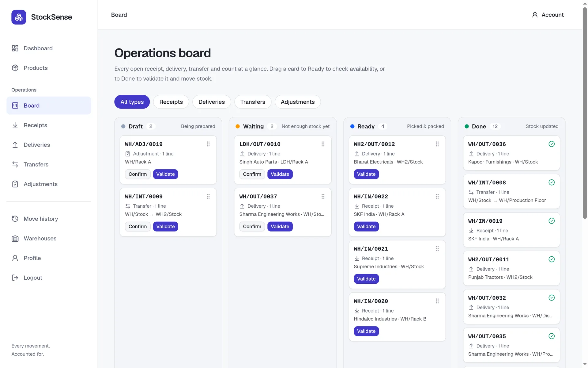Go to Deliveries in the sidebar
Screen dimensions: 588x368
click(49, 145)
